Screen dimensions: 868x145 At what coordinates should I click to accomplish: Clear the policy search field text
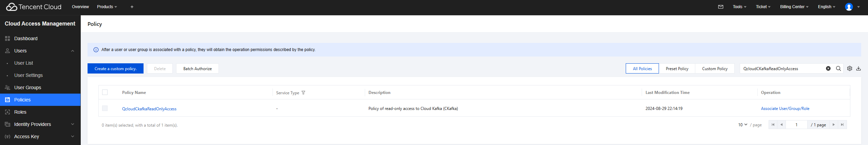(828, 68)
